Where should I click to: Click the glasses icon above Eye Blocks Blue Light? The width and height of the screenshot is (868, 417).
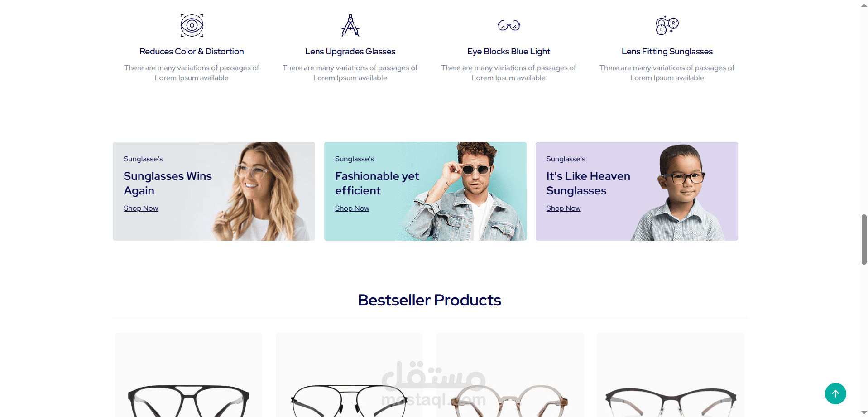[x=508, y=25]
